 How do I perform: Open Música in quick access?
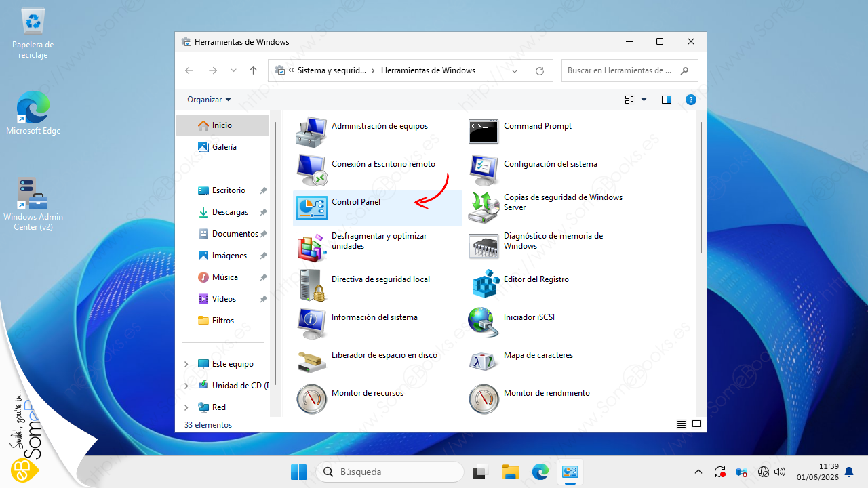(224, 277)
